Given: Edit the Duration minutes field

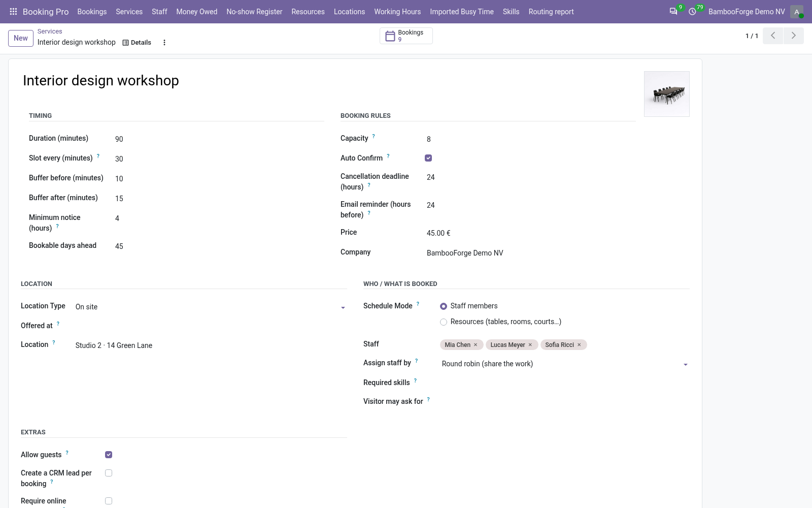Looking at the screenshot, I should pos(219,139).
